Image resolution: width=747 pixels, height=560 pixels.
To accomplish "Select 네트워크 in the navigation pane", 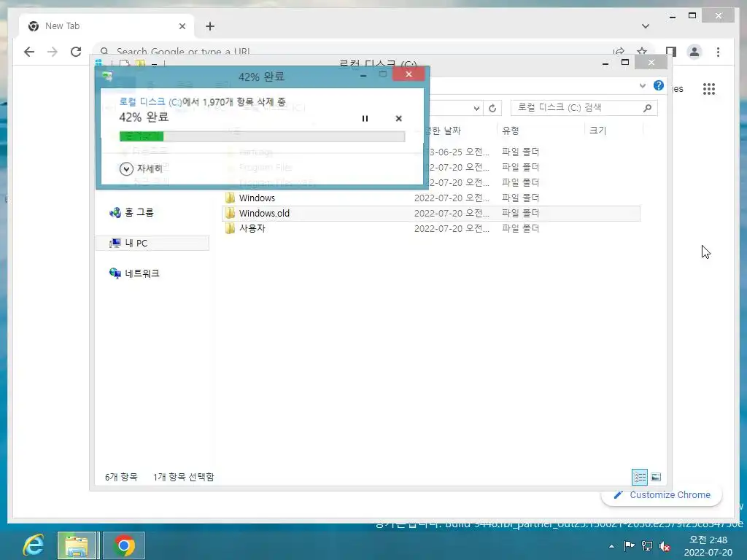I will pyautogui.click(x=135, y=273).
